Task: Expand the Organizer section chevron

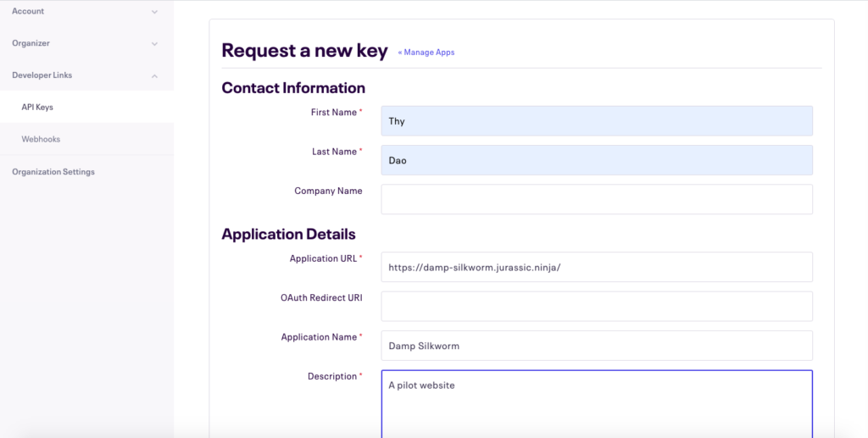Action: click(154, 43)
